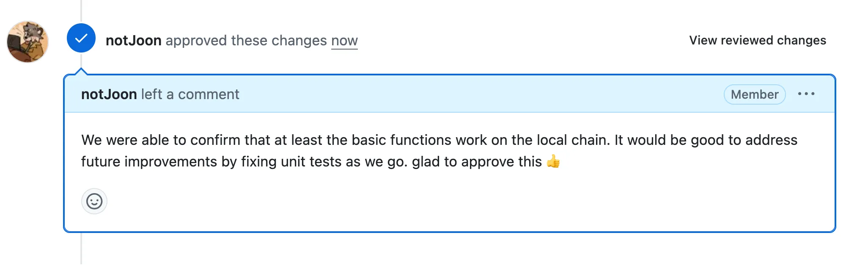Click the phrase 'glad to approve this'
Image resolution: width=868 pixels, height=266 pixels.
pos(477,162)
